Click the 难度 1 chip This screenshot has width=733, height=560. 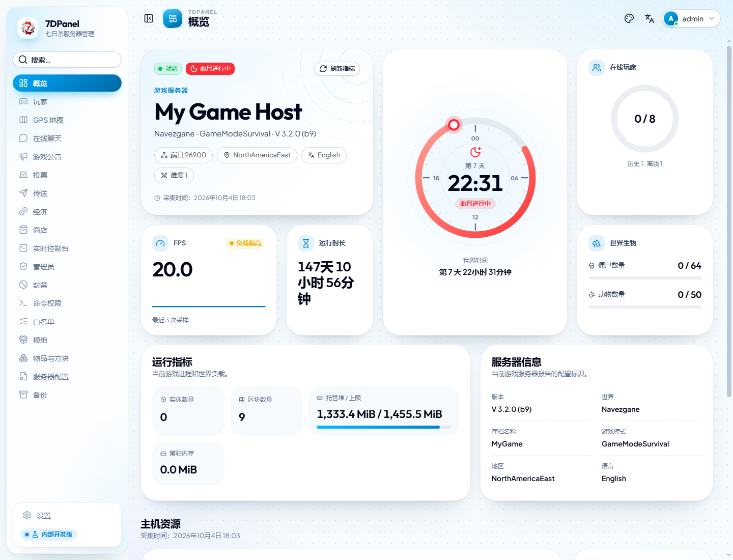coord(174,175)
